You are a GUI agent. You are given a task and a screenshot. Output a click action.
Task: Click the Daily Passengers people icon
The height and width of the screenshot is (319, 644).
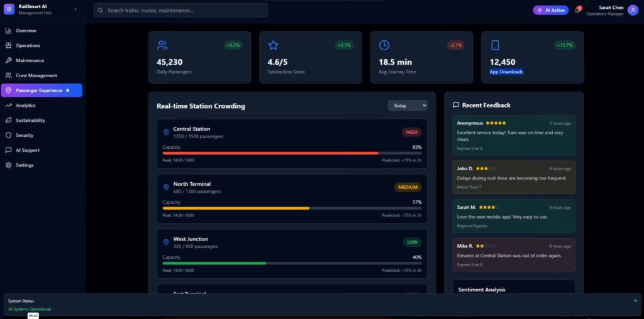(162, 45)
